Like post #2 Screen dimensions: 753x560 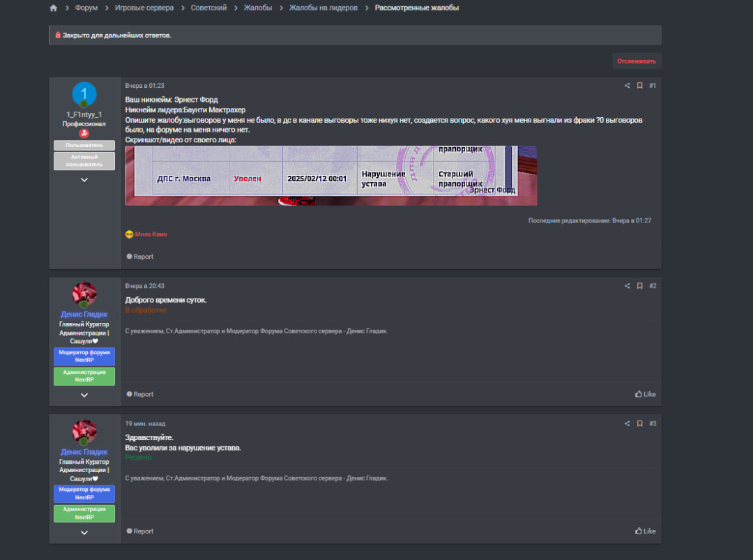click(645, 394)
